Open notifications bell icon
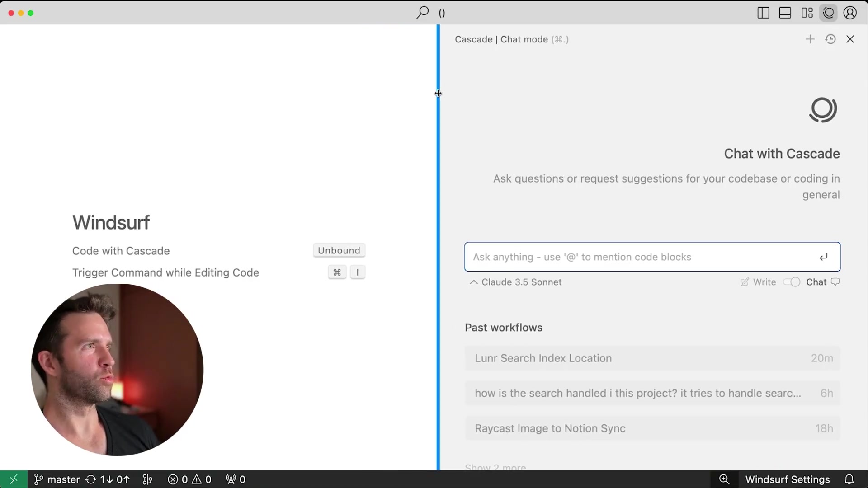Image resolution: width=868 pixels, height=488 pixels. [849, 479]
